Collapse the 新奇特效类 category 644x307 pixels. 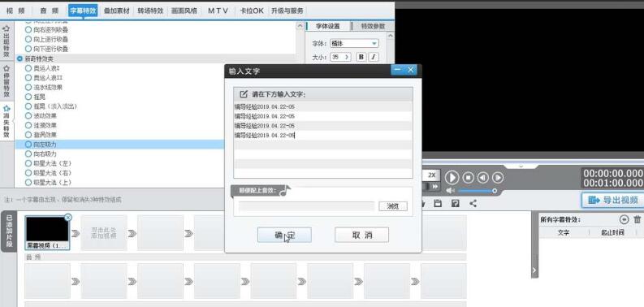19,58
